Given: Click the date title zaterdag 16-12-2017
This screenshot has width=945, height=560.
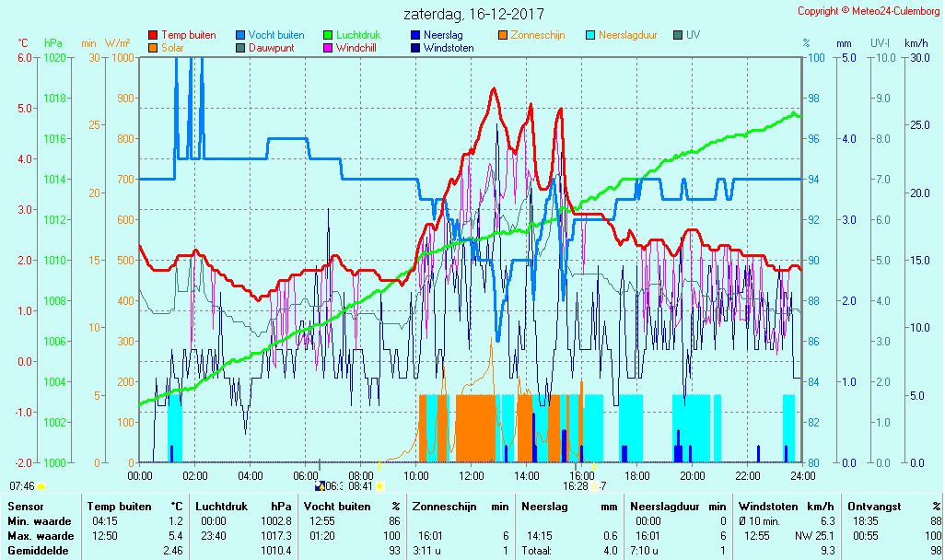Looking at the screenshot, I should (473, 14).
